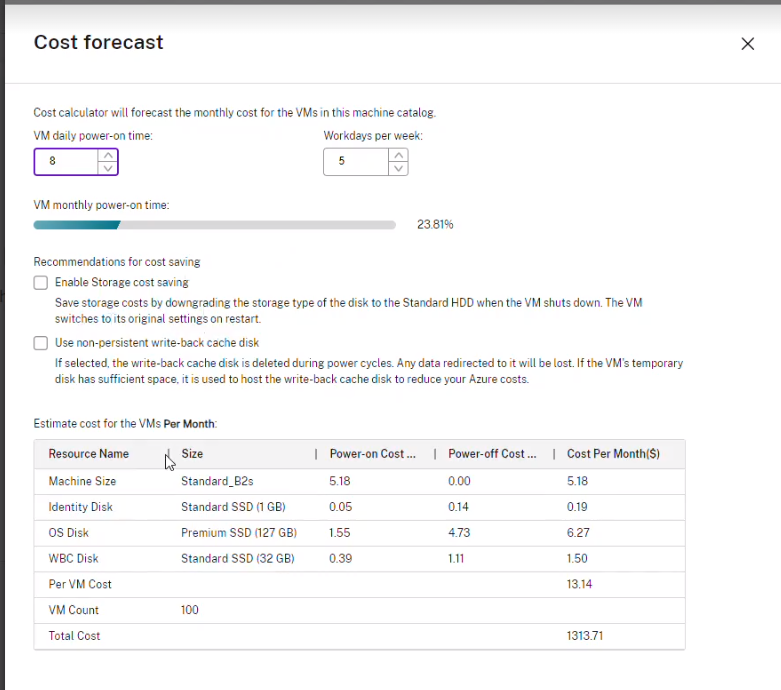Increase Workdays per week with up arrow
Screen dimensions: 781x690
398,155
